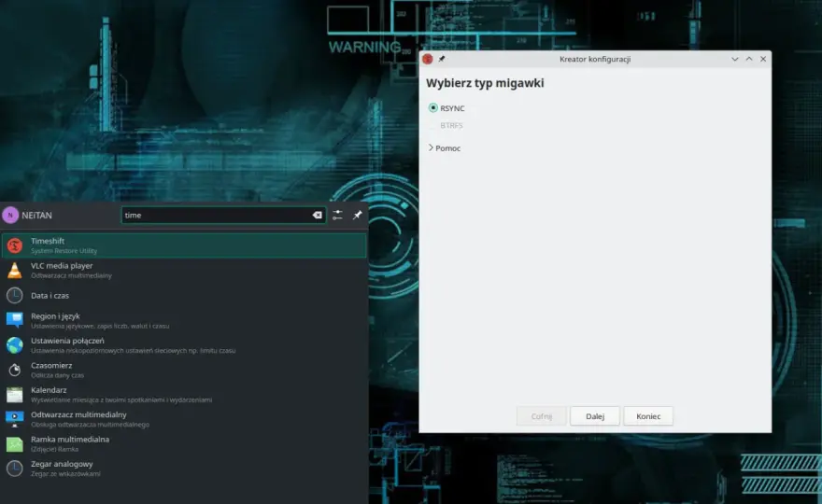Image resolution: width=822 pixels, height=504 pixels.
Task: Click NEiTAN username label
Action: [x=36, y=216]
